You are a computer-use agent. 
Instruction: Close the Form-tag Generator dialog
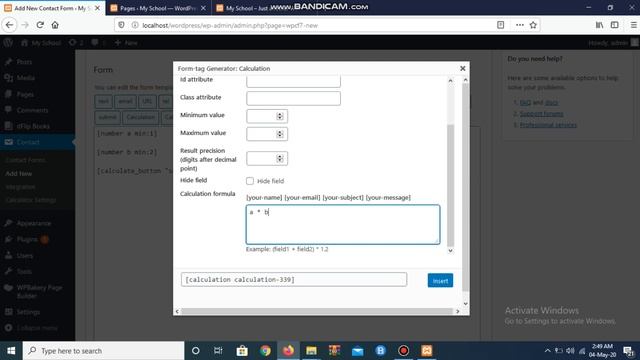pos(462,69)
